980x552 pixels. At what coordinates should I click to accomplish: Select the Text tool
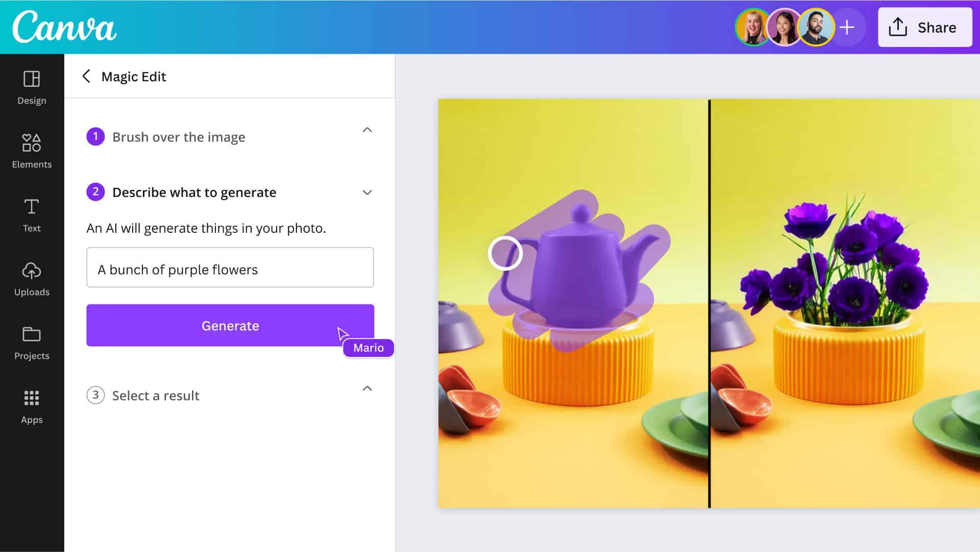point(31,213)
